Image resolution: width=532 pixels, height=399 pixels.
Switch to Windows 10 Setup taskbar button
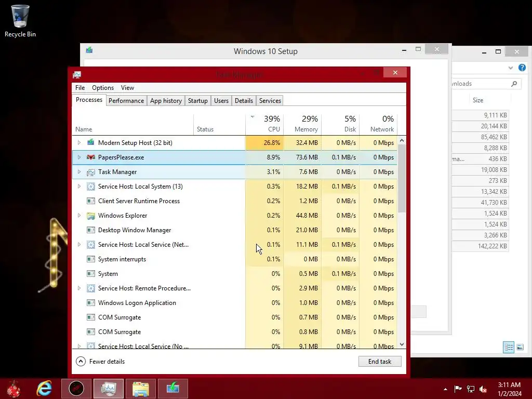[172, 389]
